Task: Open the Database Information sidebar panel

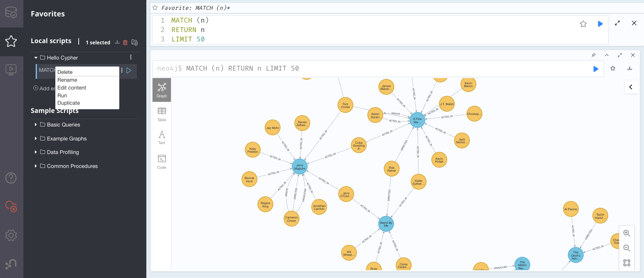Action: [x=11, y=13]
